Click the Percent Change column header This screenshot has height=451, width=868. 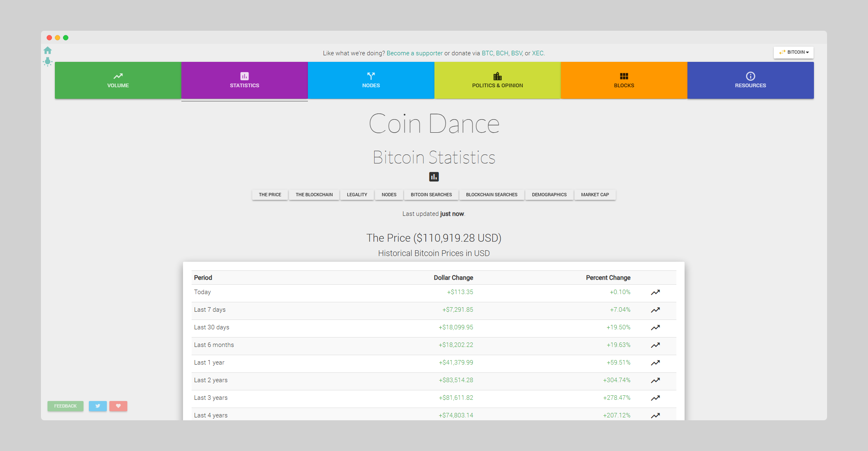pyautogui.click(x=608, y=278)
